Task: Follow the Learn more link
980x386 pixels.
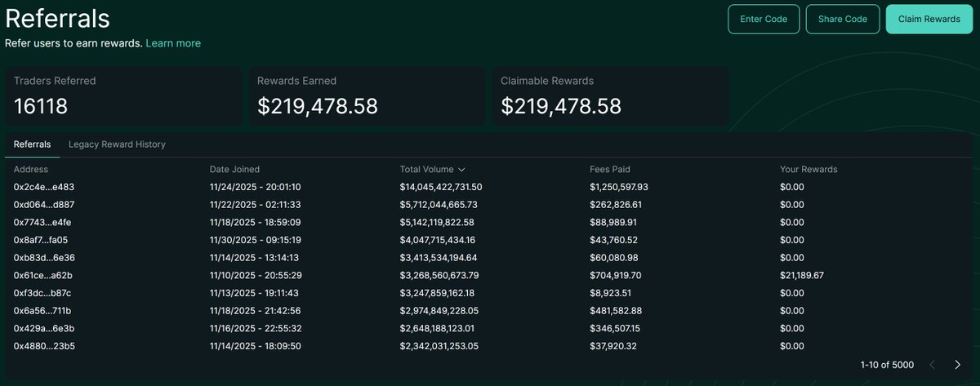Action: [173, 43]
